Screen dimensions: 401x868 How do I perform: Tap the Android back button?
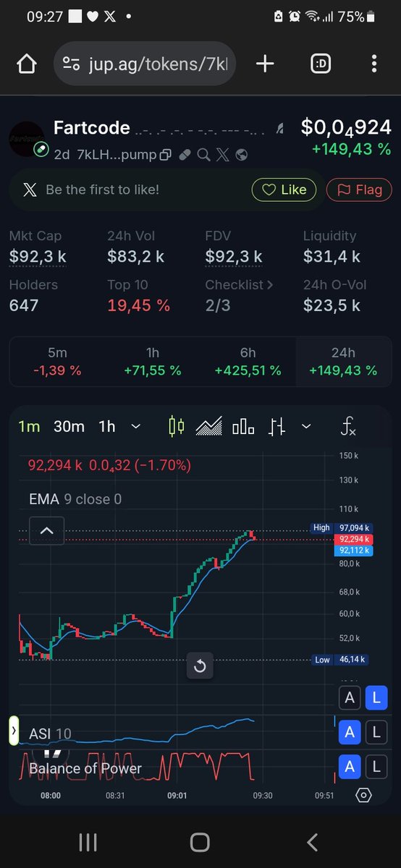pyautogui.click(x=313, y=842)
